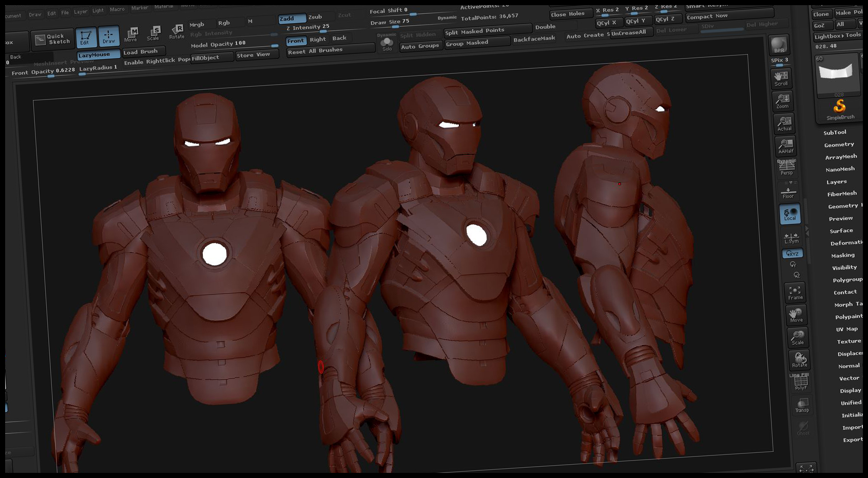Click the Frame mesh icon
The image size is (868, 478).
coord(795,292)
